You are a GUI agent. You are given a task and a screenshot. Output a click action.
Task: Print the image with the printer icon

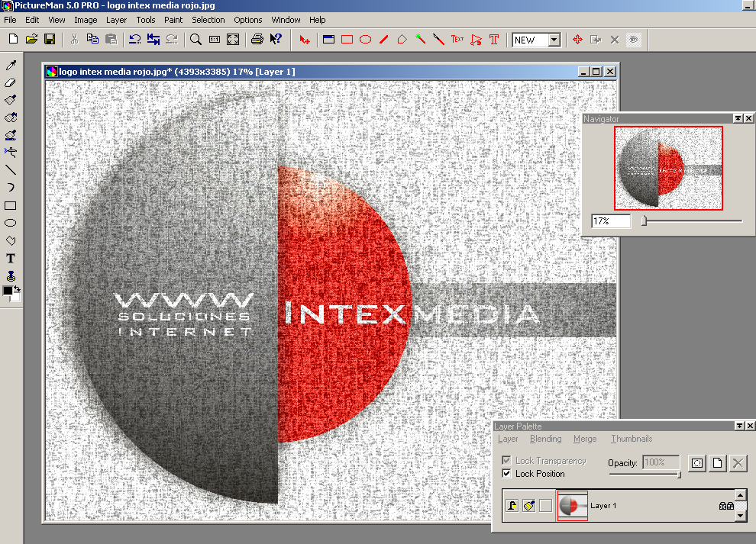point(257,40)
